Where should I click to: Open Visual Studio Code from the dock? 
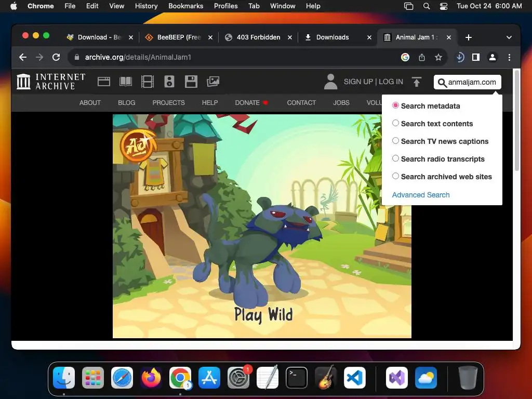tap(354, 378)
